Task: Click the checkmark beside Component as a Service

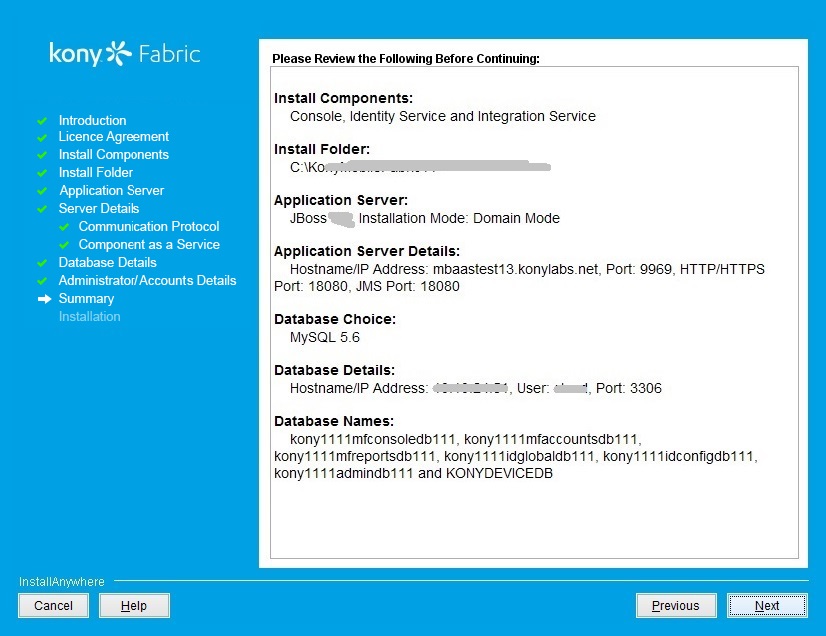Action: point(64,244)
